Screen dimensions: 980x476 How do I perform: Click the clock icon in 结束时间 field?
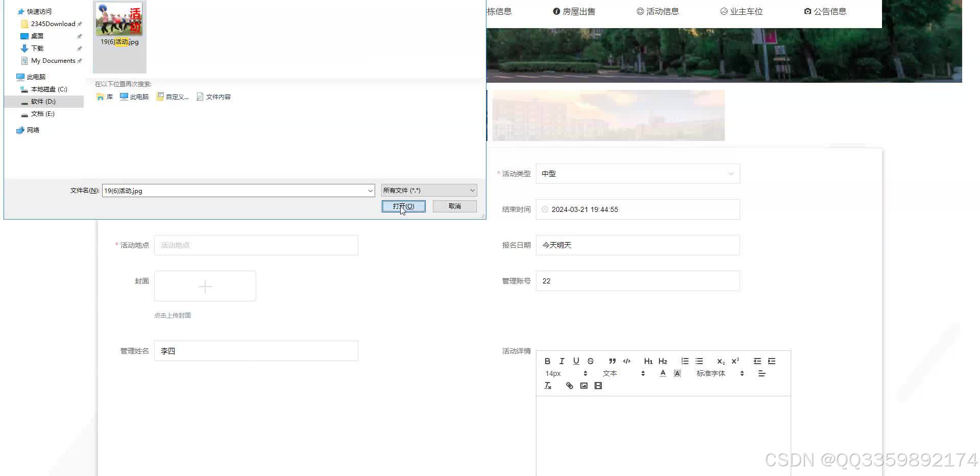tap(545, 209)
